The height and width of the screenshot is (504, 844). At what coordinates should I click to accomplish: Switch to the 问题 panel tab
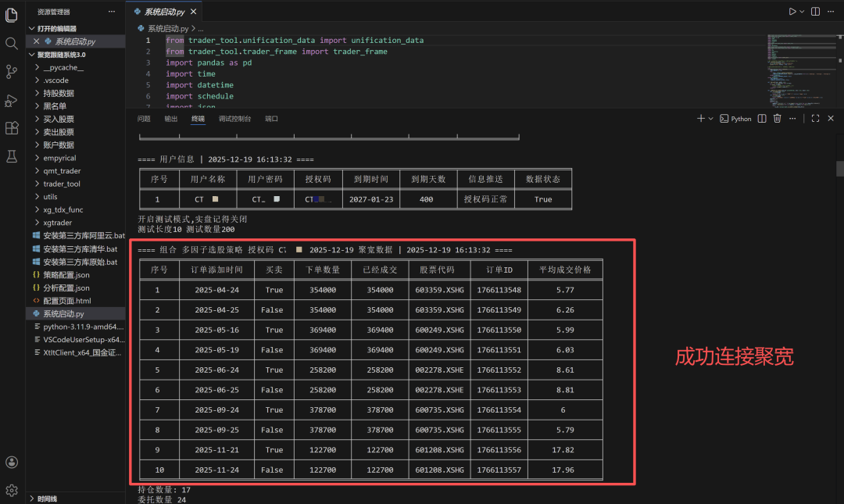coord(144,119)
